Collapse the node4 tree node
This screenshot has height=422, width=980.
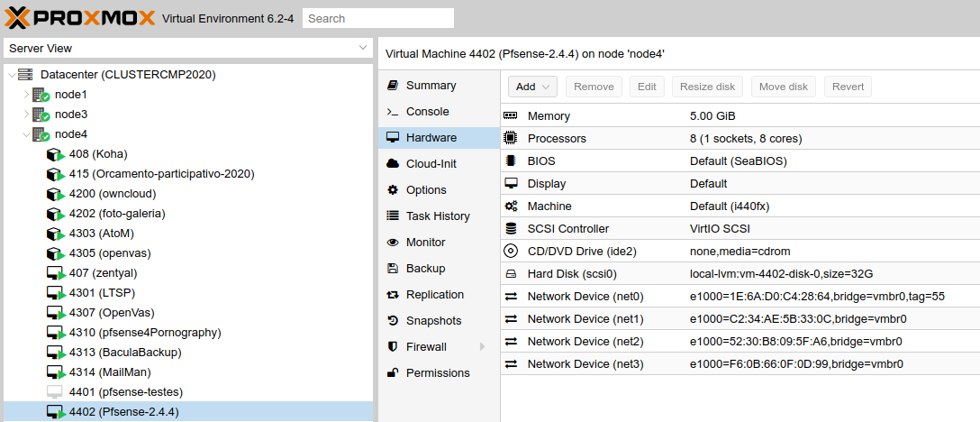tap(26, 134)
